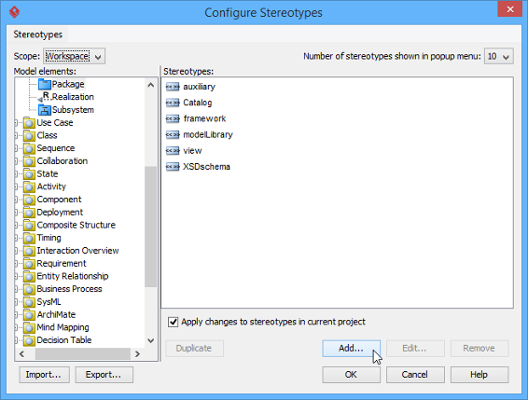
Task: Expand the Use Case tree node
Action: click(x=16, y=123)
